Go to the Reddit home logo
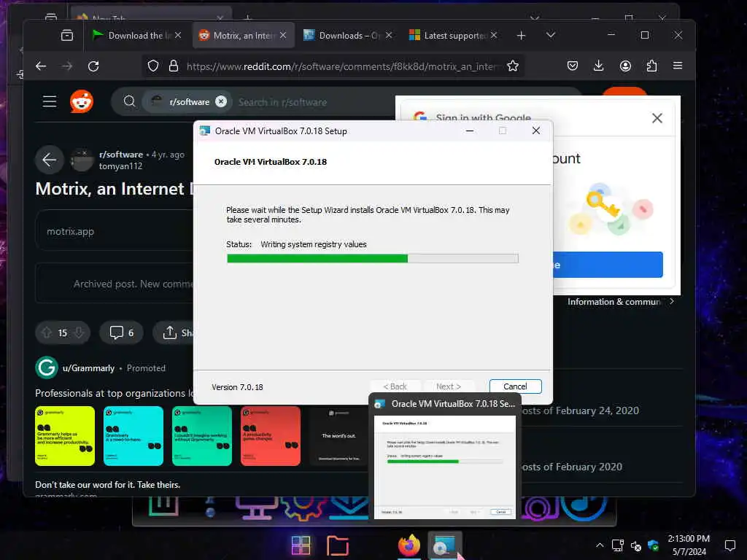The image size is (747, 560). pos(82,101)
